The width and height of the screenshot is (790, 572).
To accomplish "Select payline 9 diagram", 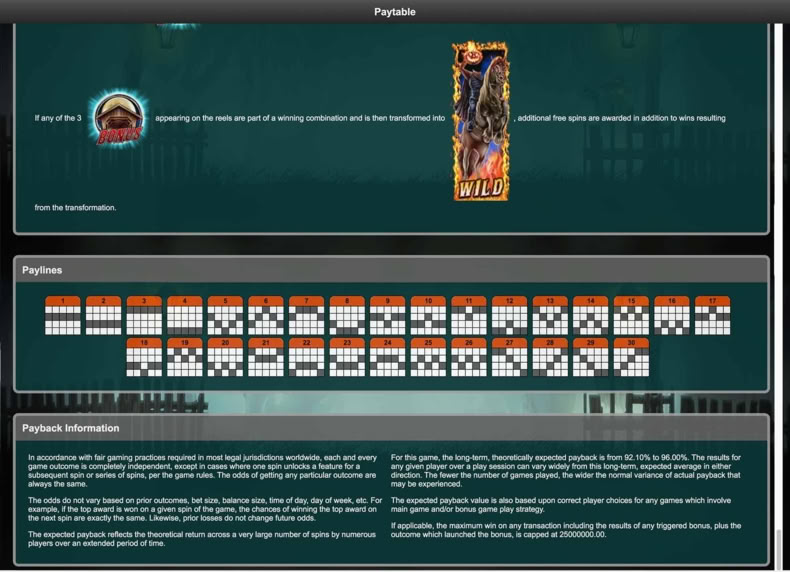I will (387, 315).
